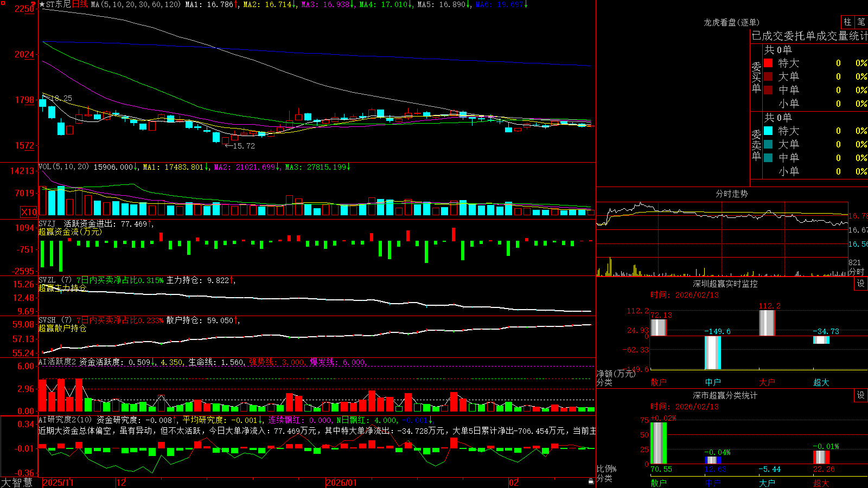The height and width of the screenshot is (488, 868).
Task: Click the 2024 price axis label
Action: [x=24, y=54]
